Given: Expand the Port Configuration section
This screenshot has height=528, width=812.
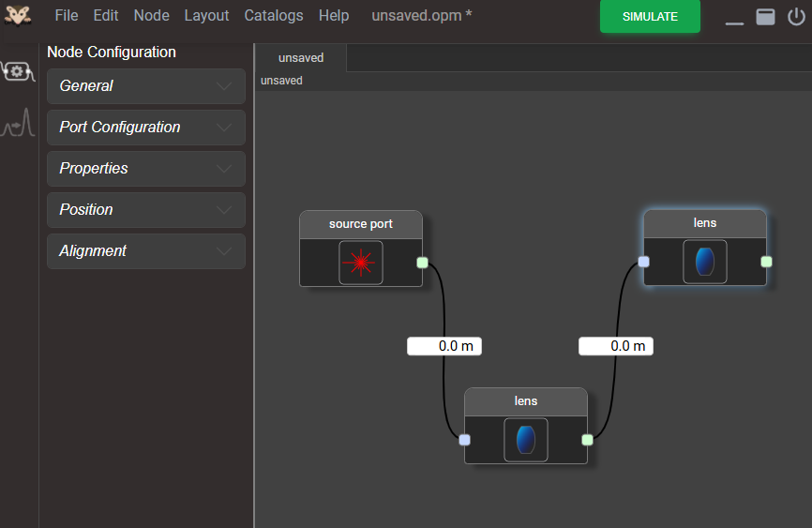Looking at the screenshot, I should [146, 128].
